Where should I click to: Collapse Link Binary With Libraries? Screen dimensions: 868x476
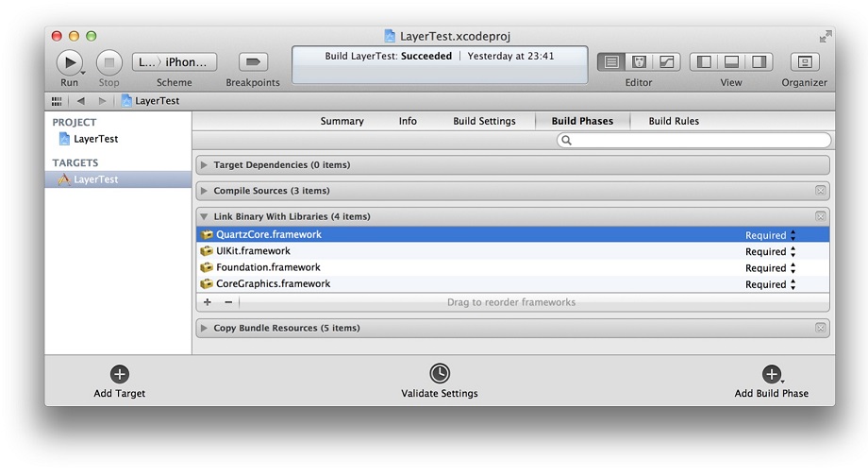[204, 216]
